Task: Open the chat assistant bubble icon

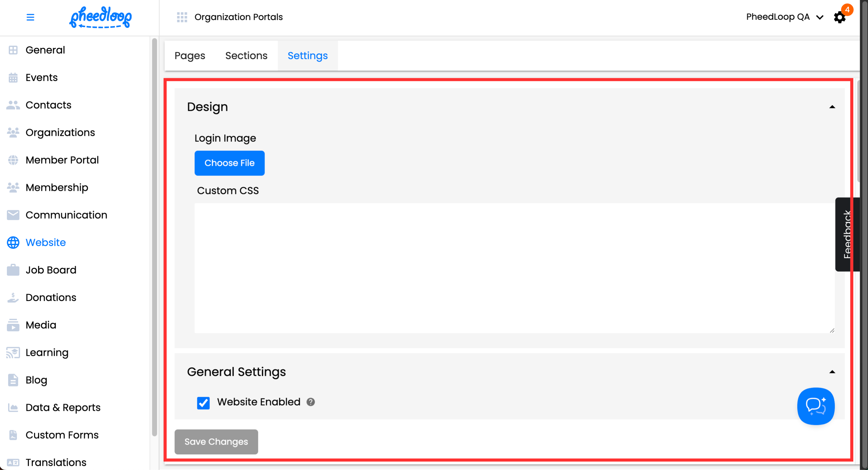Action: pos(815,406)
